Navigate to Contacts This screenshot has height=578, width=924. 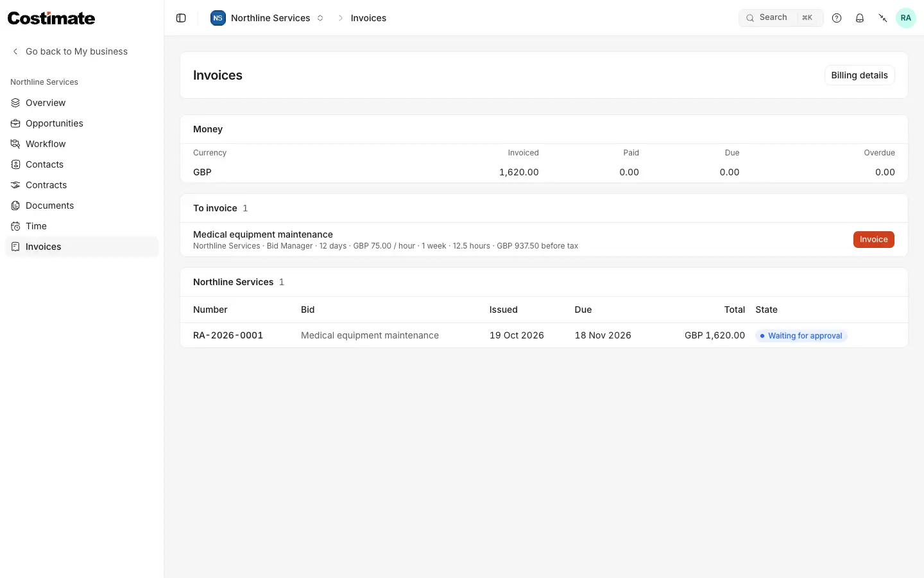click(x=82, y=164)
